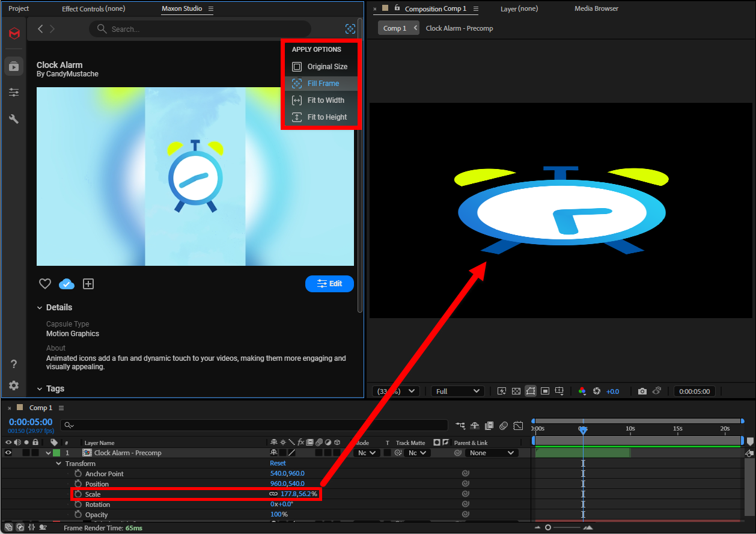Click the snapshot camera icon in viewer
This screenshot has height=534, width=756.
coord(642,391)
